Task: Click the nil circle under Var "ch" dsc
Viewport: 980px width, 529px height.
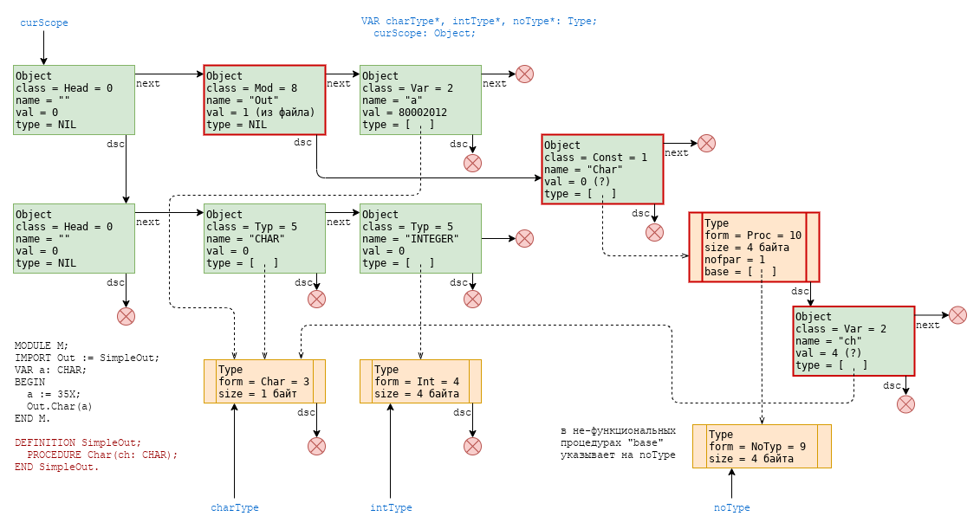Action: click(905, 403)
